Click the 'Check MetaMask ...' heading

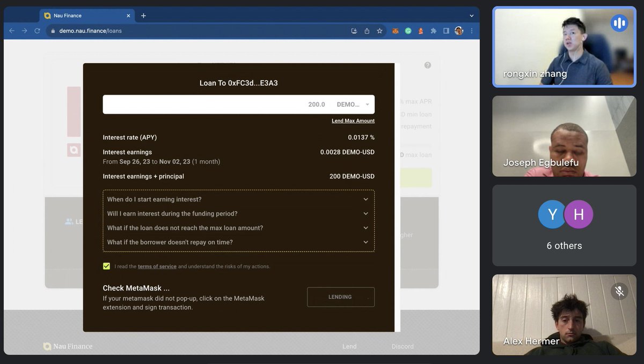(136, 288)
